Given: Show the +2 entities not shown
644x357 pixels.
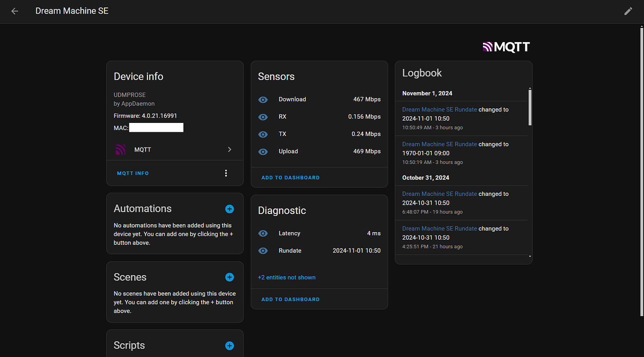Looking at the screenshot, I should (x=287, y=277).
